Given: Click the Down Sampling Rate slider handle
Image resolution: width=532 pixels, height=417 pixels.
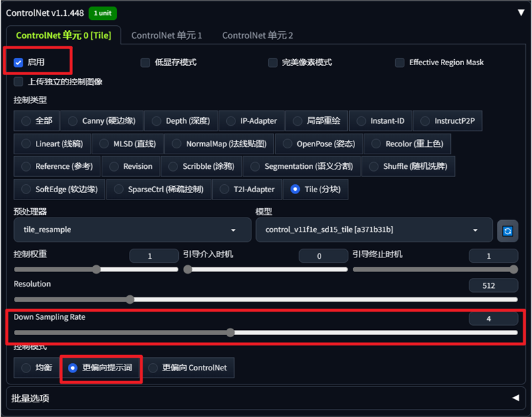Looking at the screenshot, I should (x=231, y=332).
